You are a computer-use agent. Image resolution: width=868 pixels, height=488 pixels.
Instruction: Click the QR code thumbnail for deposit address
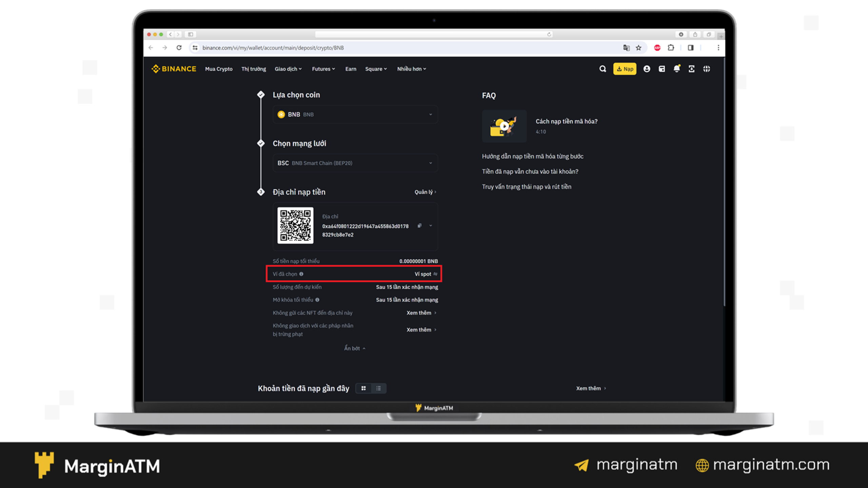point(295,225)
